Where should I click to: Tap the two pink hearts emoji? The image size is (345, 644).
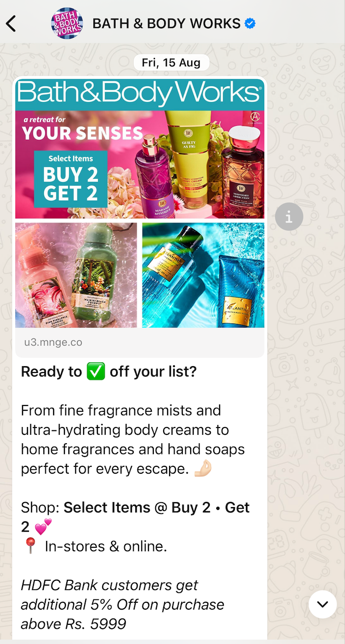(43, 527)
